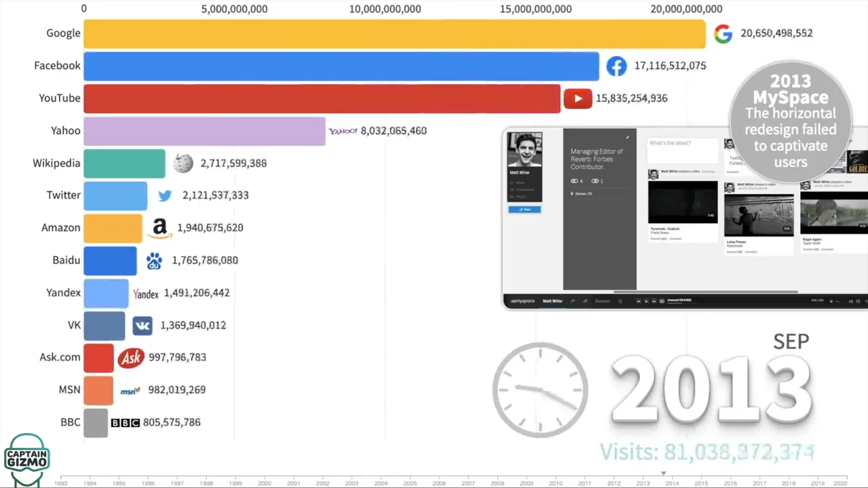Screen dimensions: 868x488
Task: Click the gray BBC bar
Action: pos(96,422)
